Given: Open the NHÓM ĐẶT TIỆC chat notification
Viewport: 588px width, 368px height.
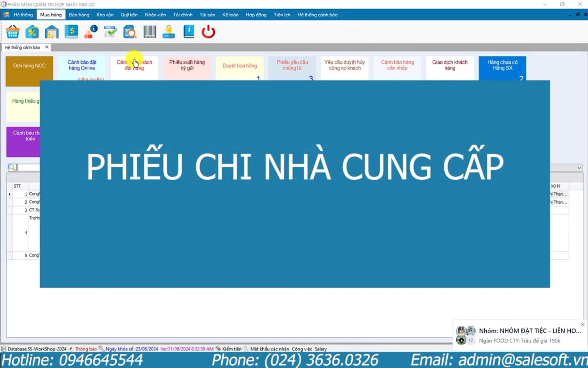Looking at the screenshot, I should pos(520,335).
